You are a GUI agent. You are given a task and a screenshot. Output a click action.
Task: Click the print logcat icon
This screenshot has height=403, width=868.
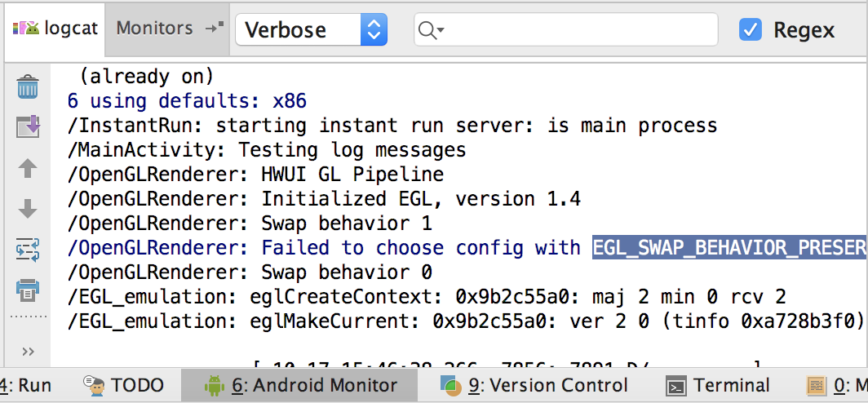[x=28, y=290]
